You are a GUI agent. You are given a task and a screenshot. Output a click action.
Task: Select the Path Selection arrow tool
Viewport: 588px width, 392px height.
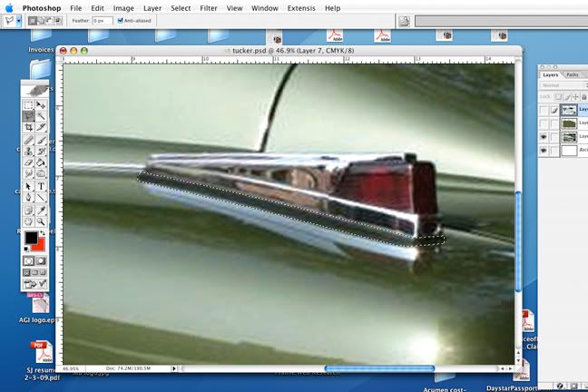[29, 186]
